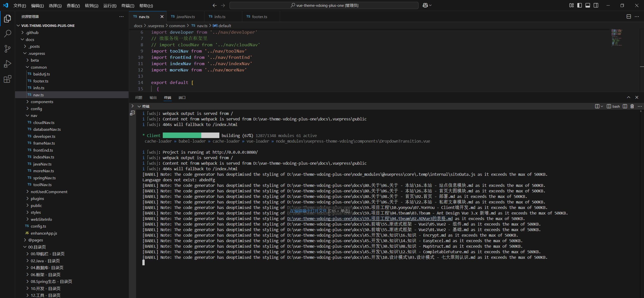Image resolution: width=644 pixels, height=298 pixels.
Task: Open the launch profile dropdown in terminal
Action: (x=602, y=106)
